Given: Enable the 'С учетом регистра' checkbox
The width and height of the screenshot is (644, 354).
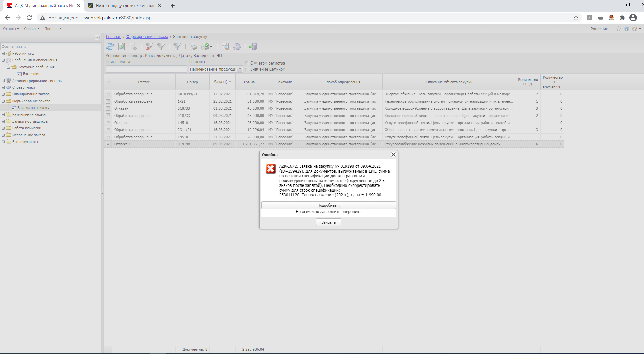Looking at the screenshot, I should tap(247, 63).
